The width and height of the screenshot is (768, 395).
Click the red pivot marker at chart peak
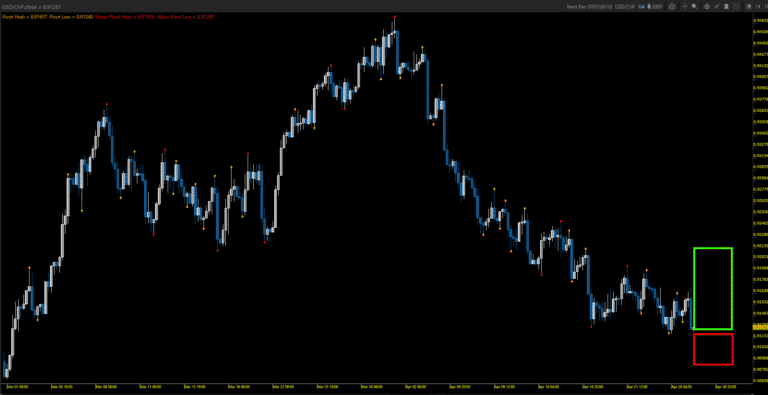click(x=395, y=17)
